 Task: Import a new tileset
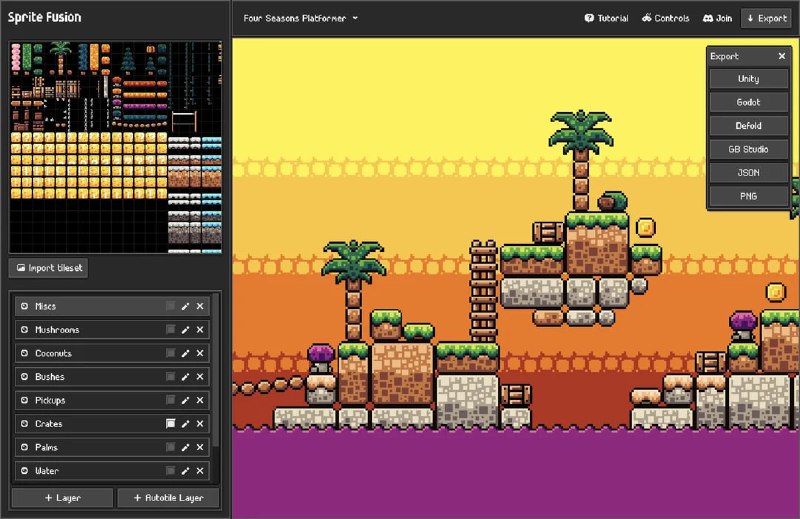pos(49,268)
